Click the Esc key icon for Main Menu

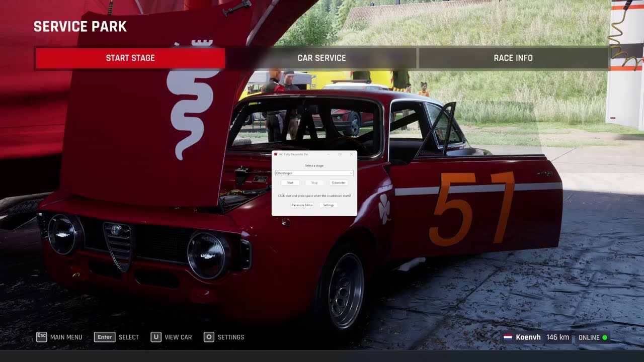42,337
